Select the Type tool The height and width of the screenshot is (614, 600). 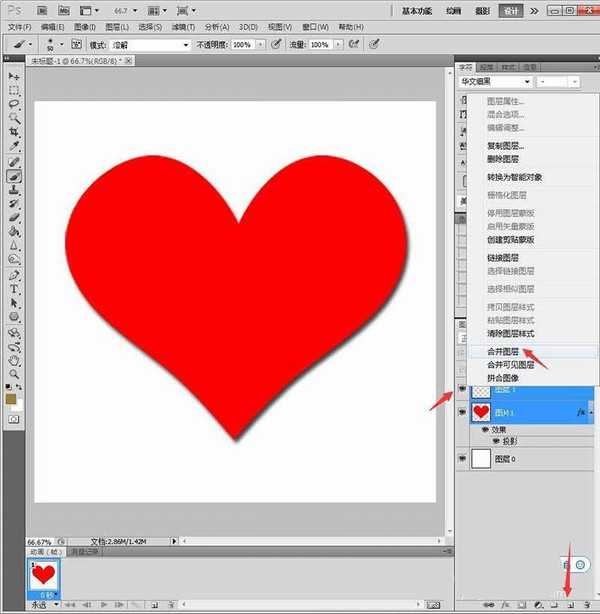14,288
